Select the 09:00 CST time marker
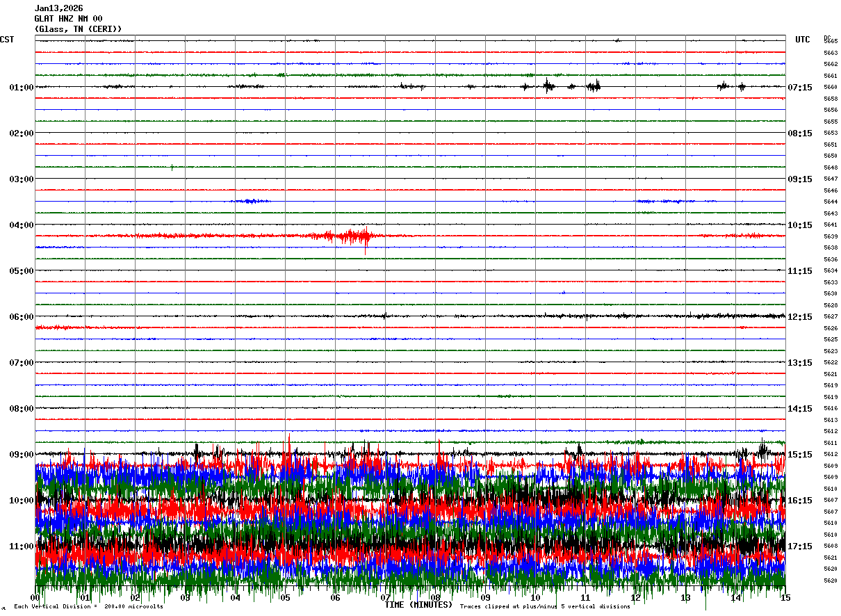 (22, 455)
